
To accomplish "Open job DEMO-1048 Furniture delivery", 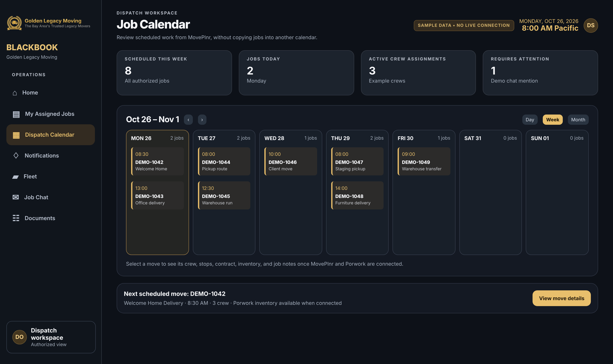I will click(x=357, y=195).
